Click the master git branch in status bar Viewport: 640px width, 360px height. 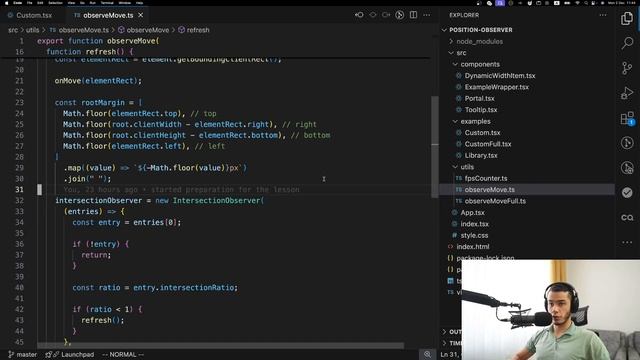(22, 354)
